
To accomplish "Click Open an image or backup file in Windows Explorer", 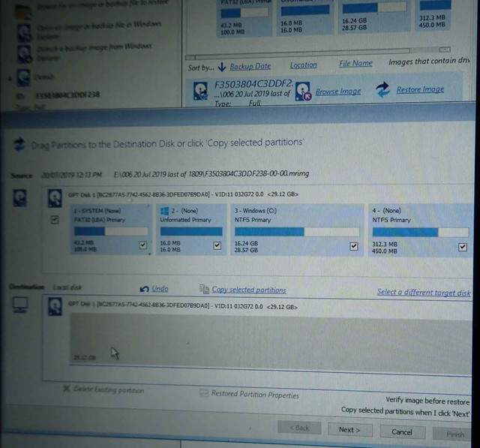I will click(x=98, y=29).
